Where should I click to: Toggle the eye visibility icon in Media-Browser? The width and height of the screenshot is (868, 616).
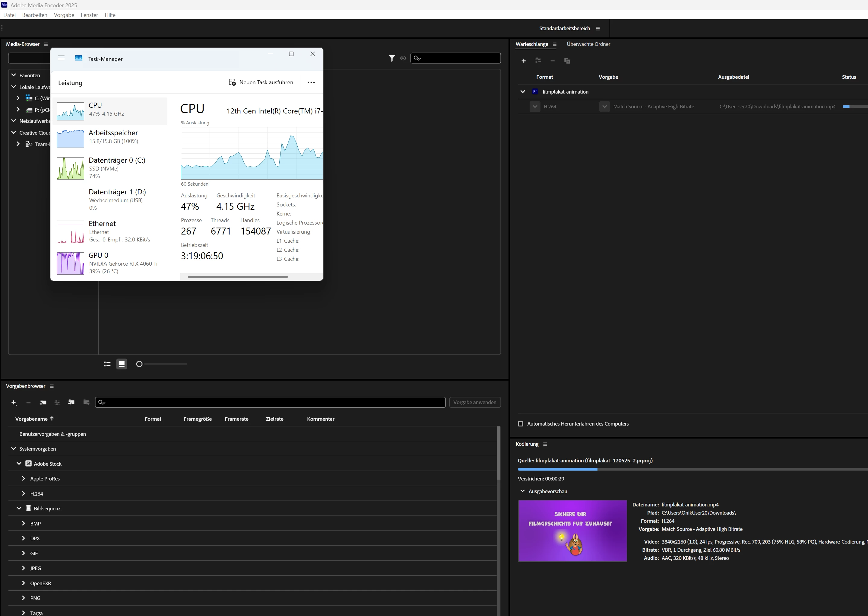(x=403, y=58)
